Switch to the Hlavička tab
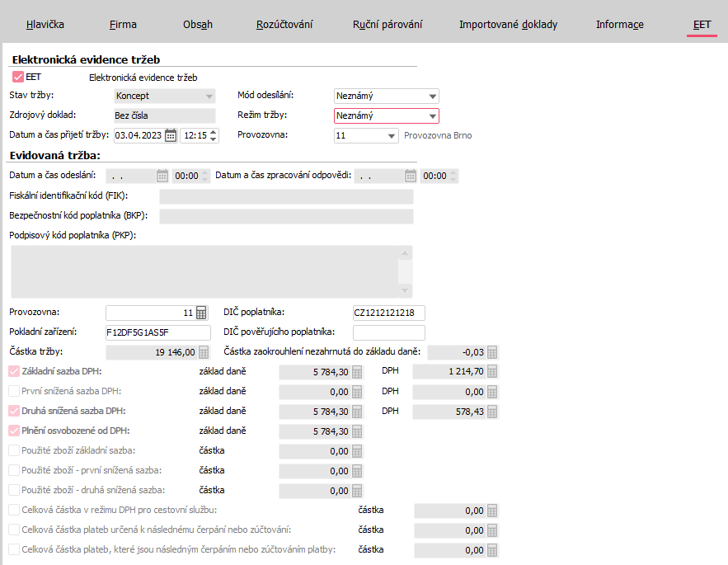The image size is (728, 565). (x=45, y=25)
